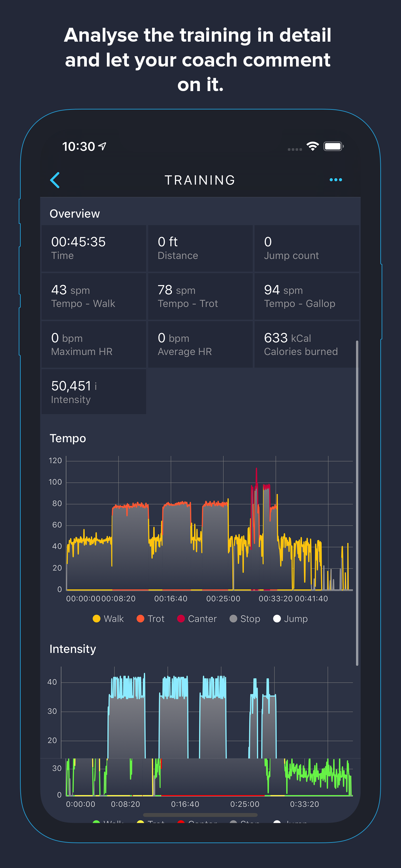
Task: Select the Jump count tile
Action: coord(307,248)
